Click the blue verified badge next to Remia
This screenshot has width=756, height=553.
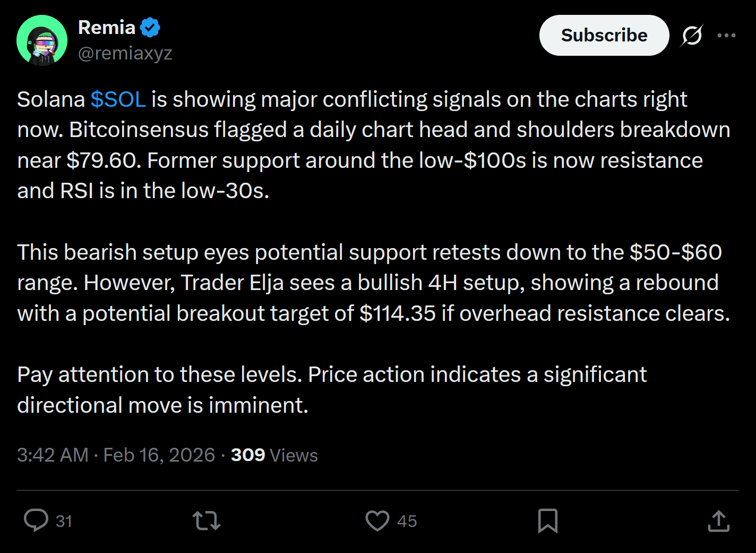click(x=150, y=27)
